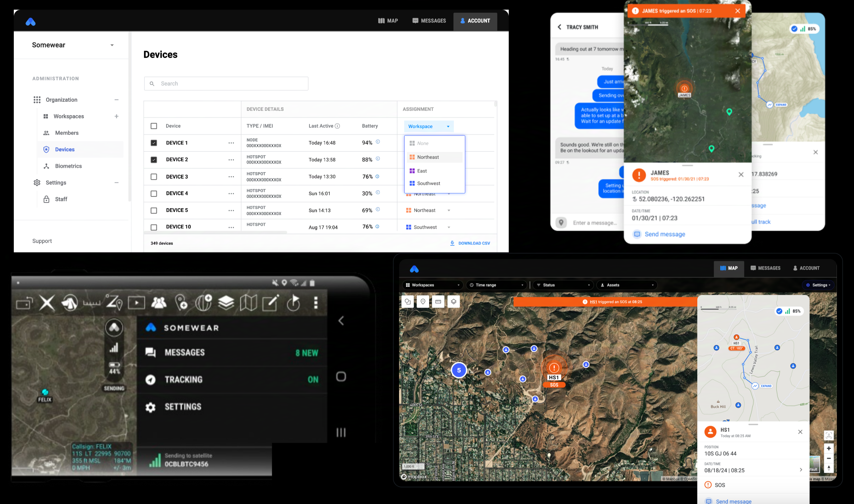Open the three-dot overflow menu in ATAK toolbar

316,302
